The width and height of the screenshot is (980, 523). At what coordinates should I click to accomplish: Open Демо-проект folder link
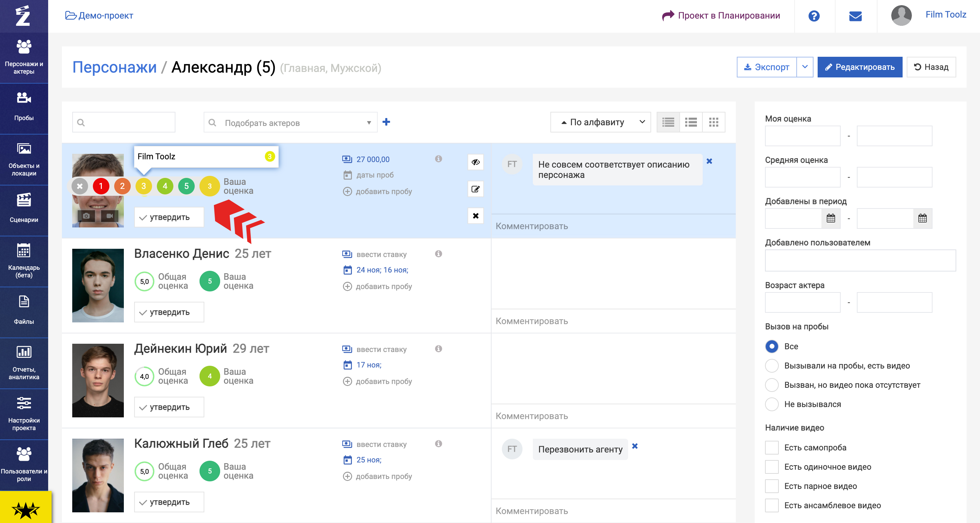click(x=99, y=15)
